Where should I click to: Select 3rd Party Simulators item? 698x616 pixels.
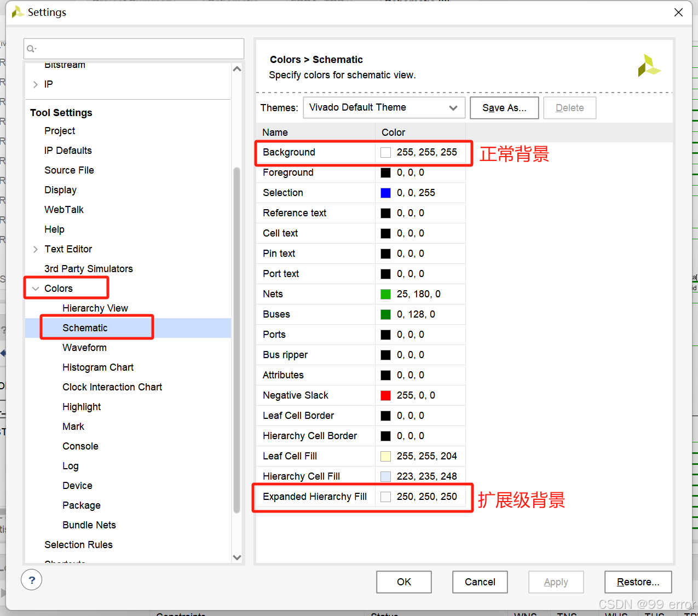point(89,269)
